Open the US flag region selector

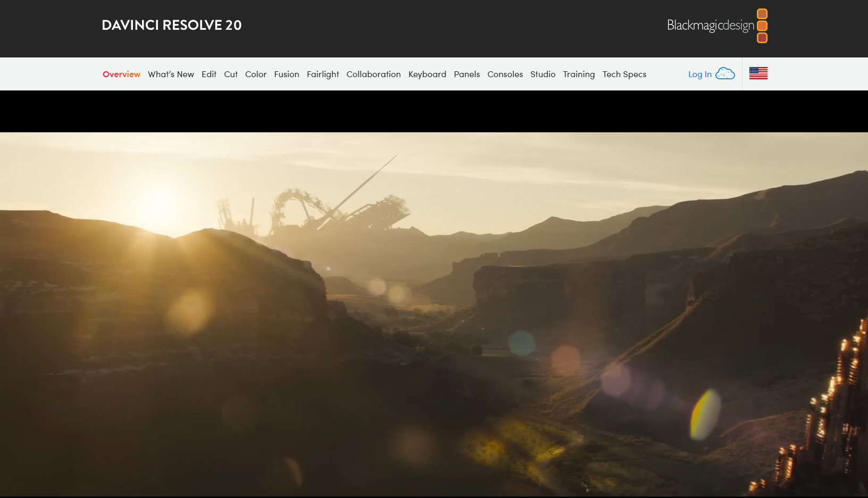[x=758, y=73]
